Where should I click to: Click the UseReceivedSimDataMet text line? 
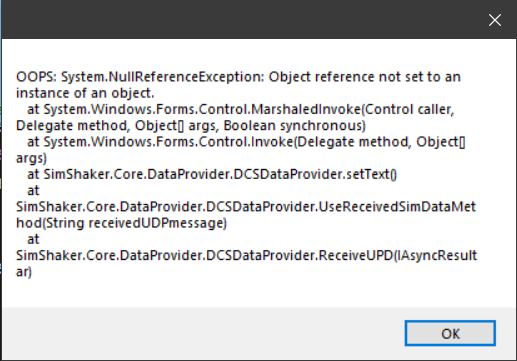point(246,207)
